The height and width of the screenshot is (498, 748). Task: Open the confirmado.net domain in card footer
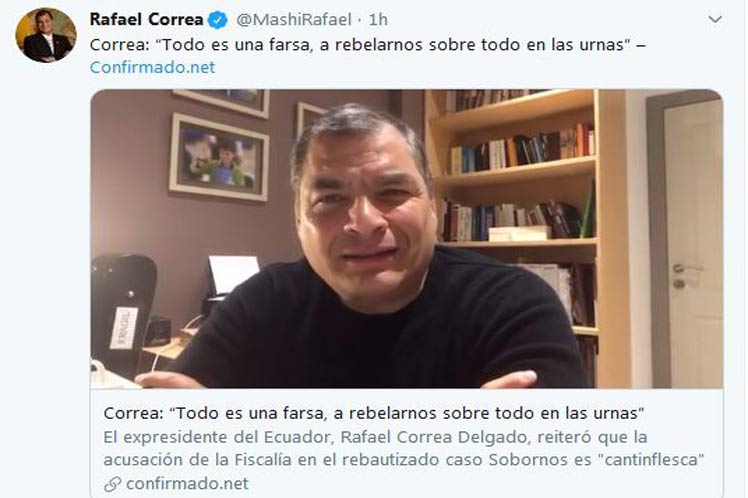(x=187, y=484)
